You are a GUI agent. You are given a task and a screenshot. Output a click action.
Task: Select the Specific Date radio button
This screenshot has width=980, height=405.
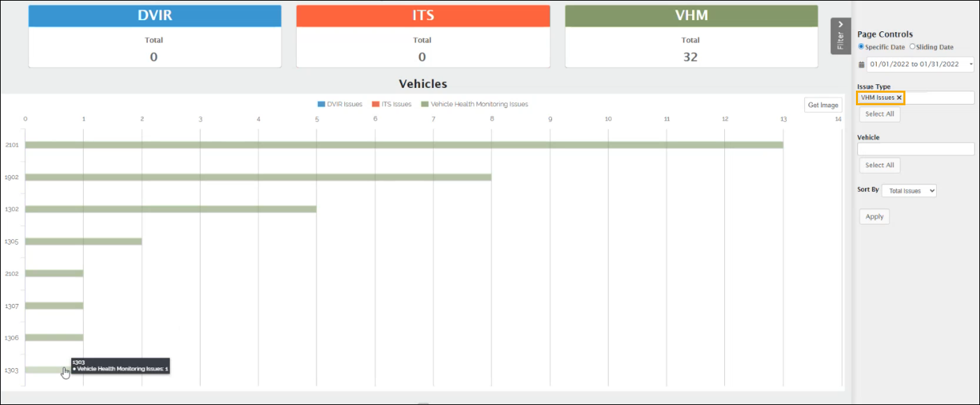pos(861,47)
